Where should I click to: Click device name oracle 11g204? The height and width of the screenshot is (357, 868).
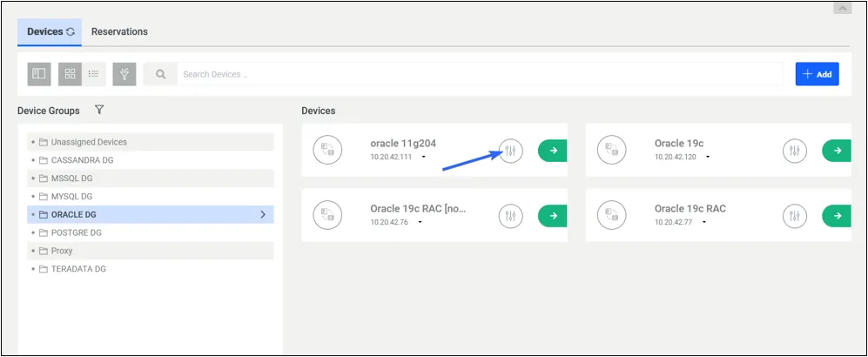pos(403,144)
